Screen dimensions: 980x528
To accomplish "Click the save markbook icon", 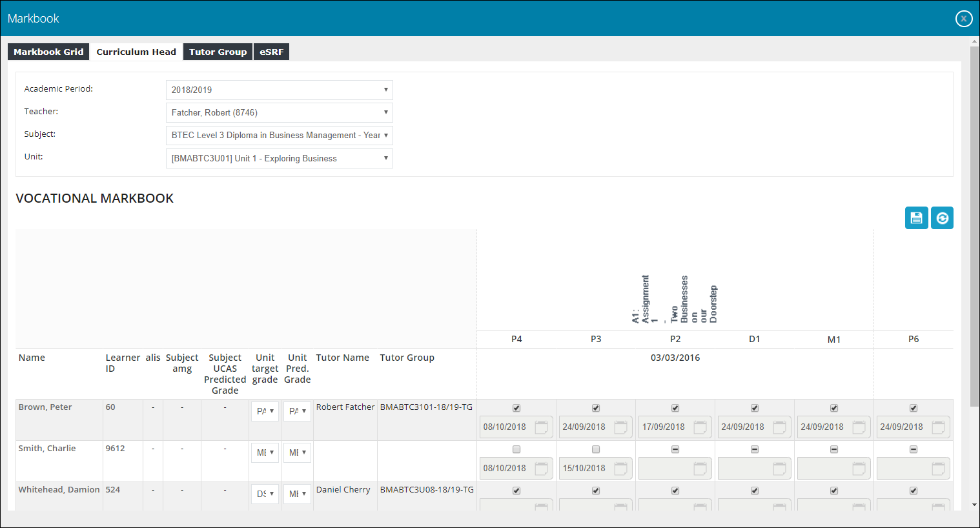I will click(x=916, y=218).
